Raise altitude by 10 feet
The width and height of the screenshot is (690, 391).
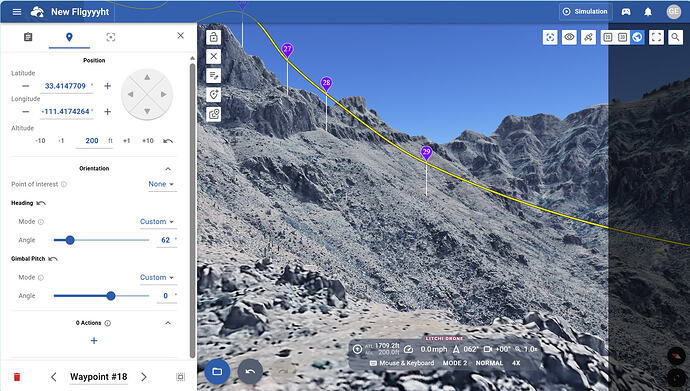(147, 141)
